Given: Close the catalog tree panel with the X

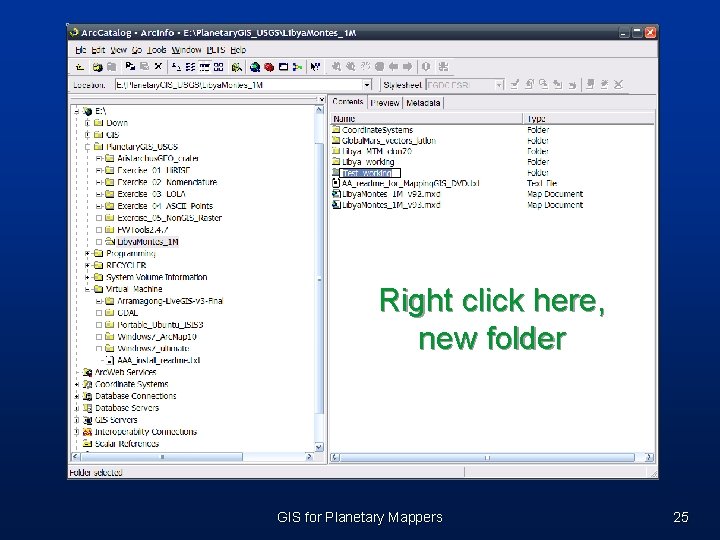Looking at the screenshot, I should tap(321, 99).
